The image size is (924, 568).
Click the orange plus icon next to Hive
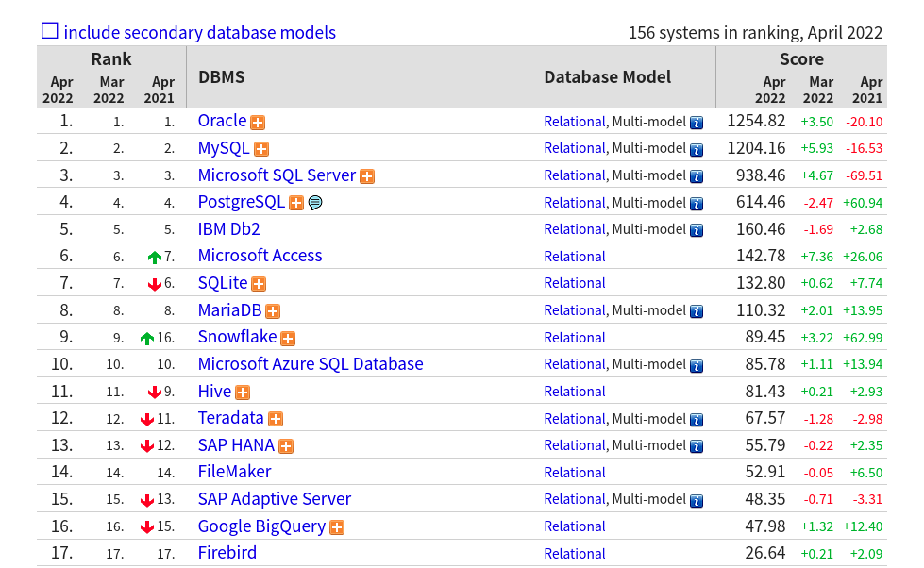[243, 393]
